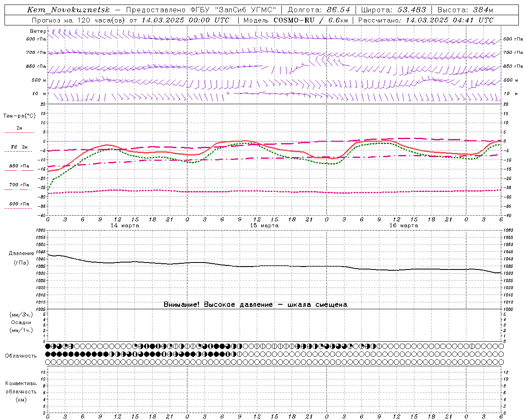Select the '(мм/1ч.)' precipitation unit label
This screenshot has height=420, width=525.
21,330
